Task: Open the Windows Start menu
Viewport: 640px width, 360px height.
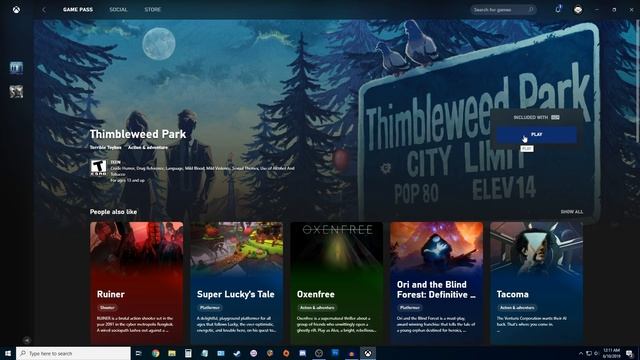Action: click(x=8, y=353)
